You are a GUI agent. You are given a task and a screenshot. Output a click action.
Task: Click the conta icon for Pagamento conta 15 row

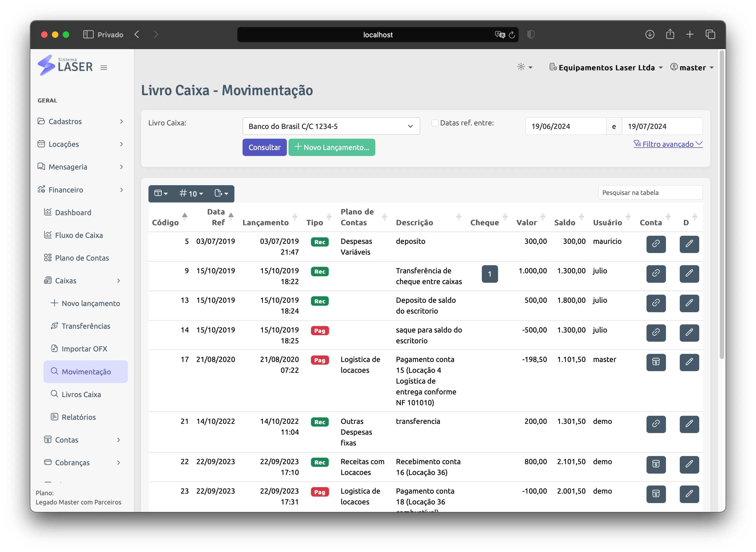pos(656,362)
